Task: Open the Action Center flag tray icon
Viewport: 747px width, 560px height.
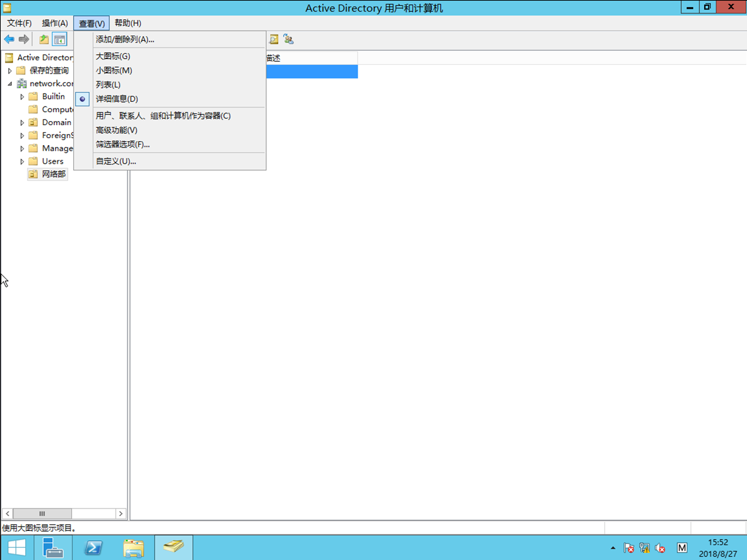Action: pyautogui.click(x=629, y=548)
